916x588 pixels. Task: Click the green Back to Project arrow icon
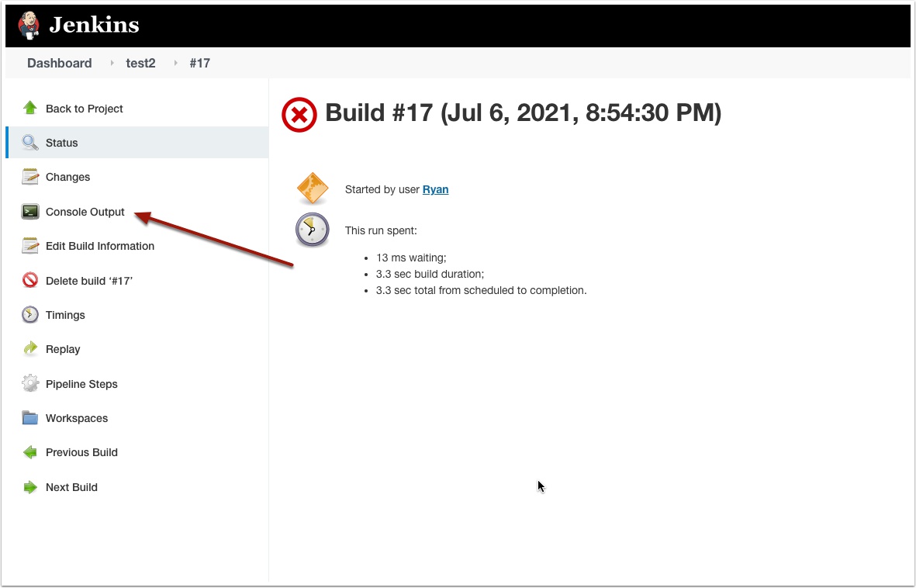(29, 108)
